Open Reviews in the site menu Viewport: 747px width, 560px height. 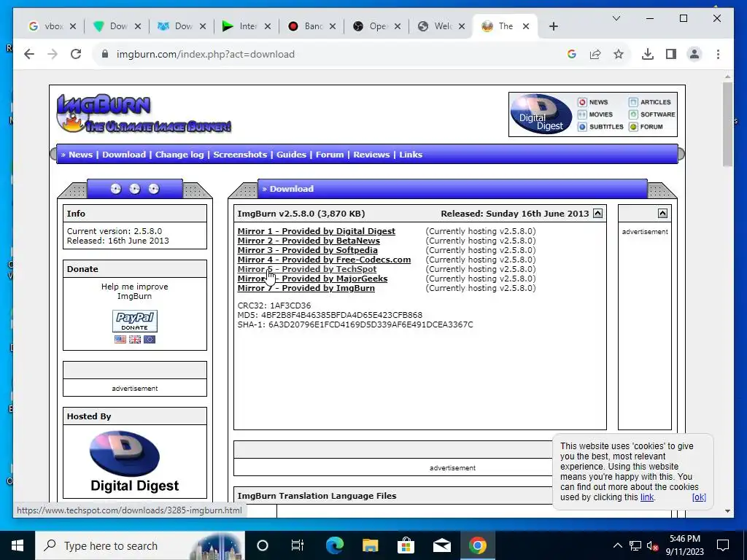tap(371, 155)
